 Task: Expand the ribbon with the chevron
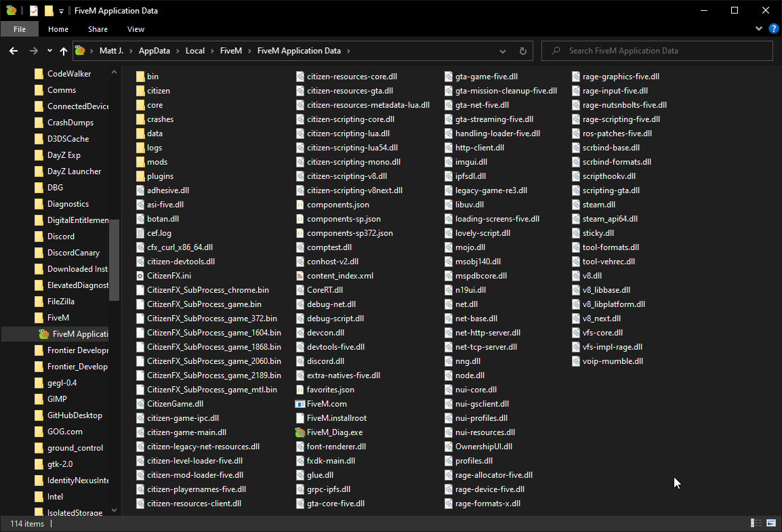(759, 28)
